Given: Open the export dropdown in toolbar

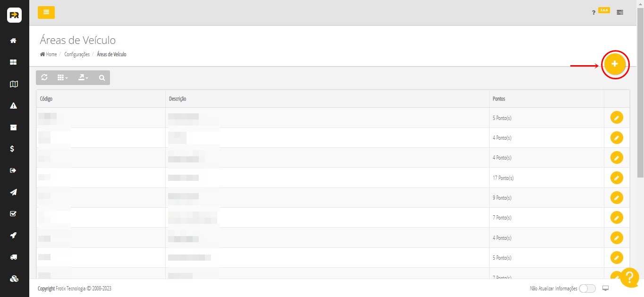Looking at the screenshot, I should coord(83,78).
